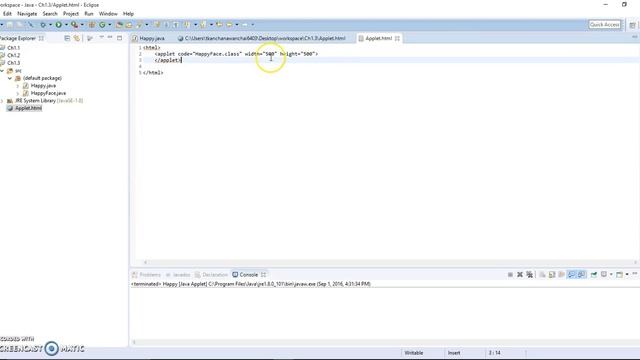Click the New Java Class green icon
Image resolution: width=640 pixels, height=360 pixels.
click(102, 24)
